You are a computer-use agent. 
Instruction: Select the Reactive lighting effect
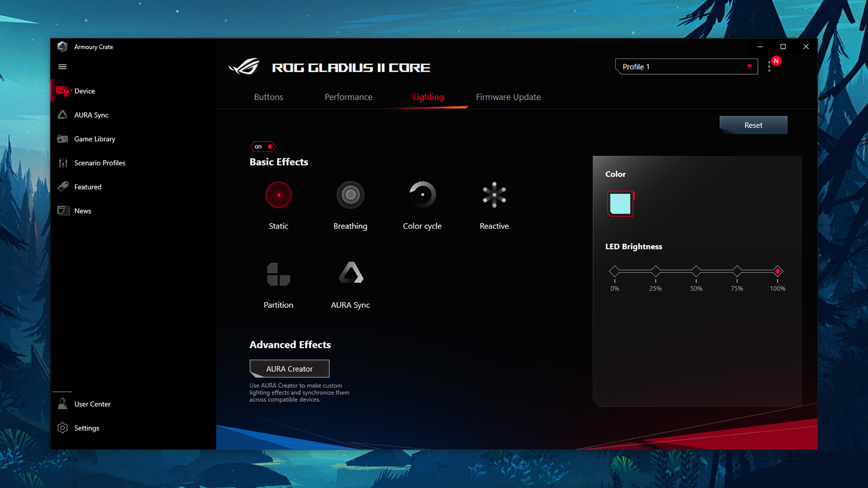pyautogui.click(x=494, y=195)
